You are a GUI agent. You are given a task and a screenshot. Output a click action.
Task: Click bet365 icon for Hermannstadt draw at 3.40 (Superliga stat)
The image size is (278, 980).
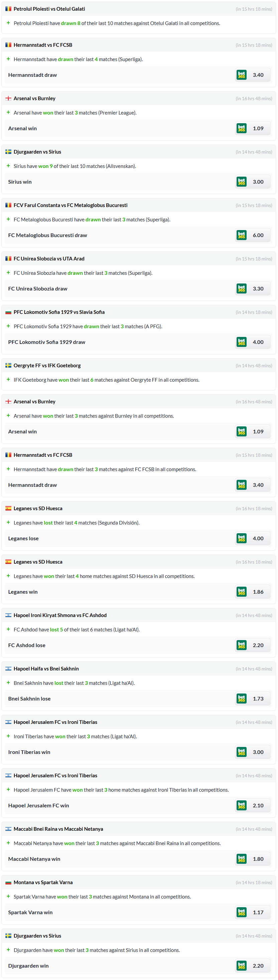tap(242, 75)
